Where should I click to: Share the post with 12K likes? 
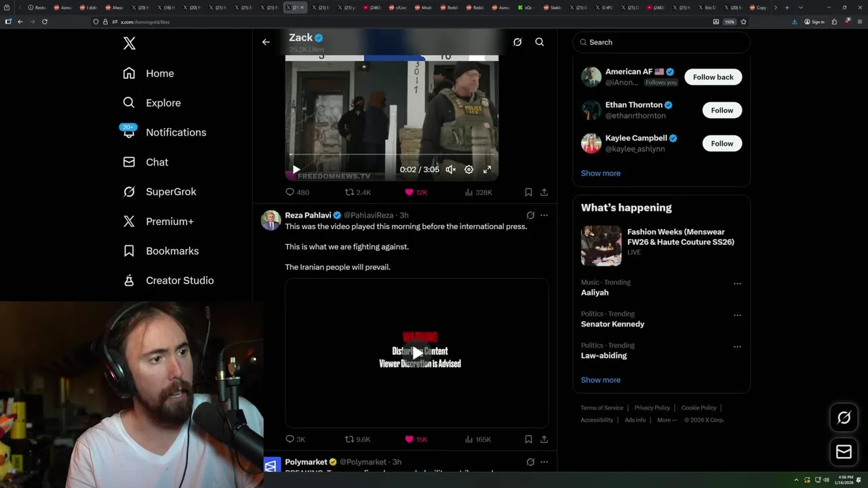(x=544, y=192)
